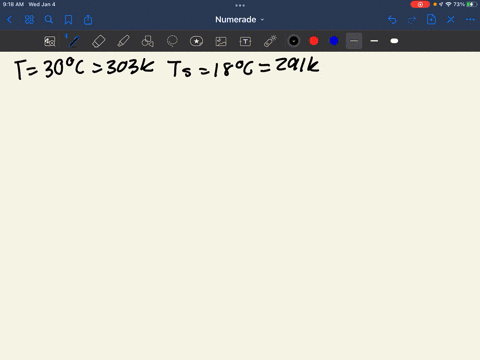Screen dimensions: 480x360
Task: Select the medium stroke width
Action: (x=374, y=41)
